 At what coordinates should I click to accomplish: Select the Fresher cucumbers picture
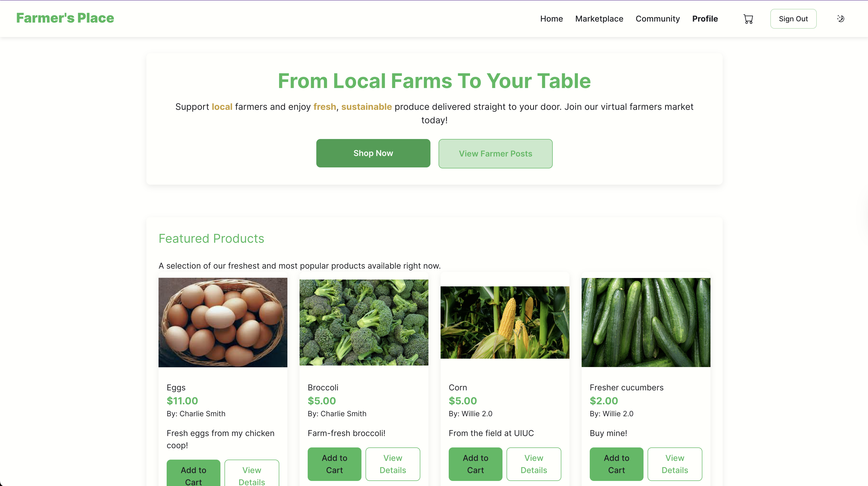tap(646, 322)
